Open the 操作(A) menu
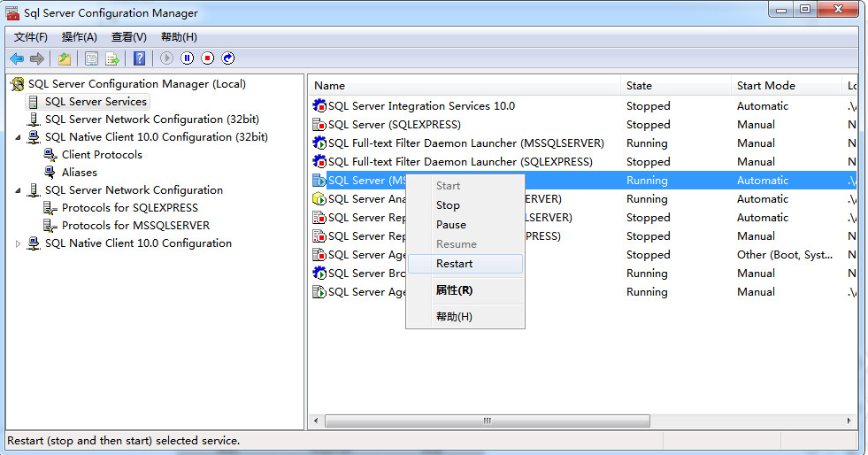Screen dimensions: 868x455 (x=79, y=37)
